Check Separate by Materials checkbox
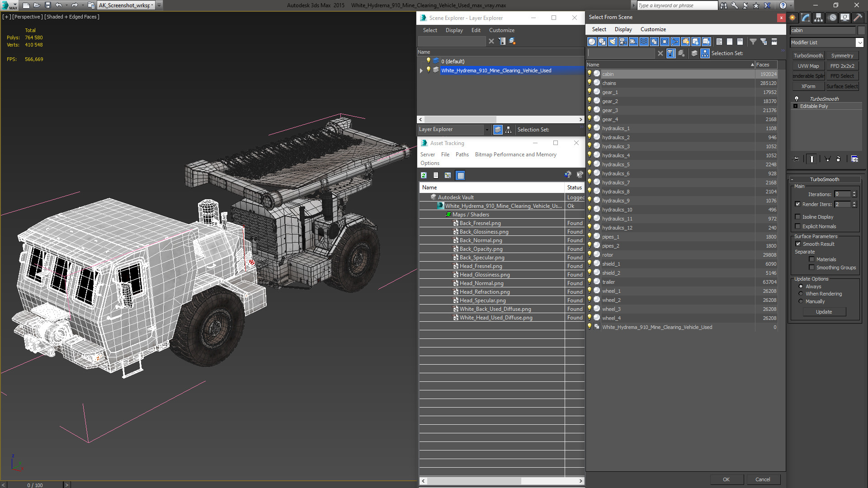Screen dimensions: 868x488 pyautogui.click(x=811, y=259)
